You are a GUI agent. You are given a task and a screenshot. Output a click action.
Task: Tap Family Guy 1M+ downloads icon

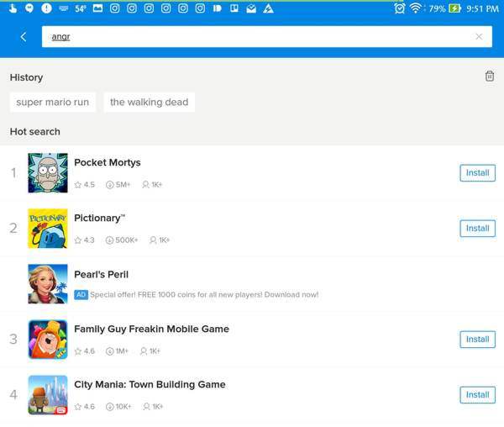[109, 351]
